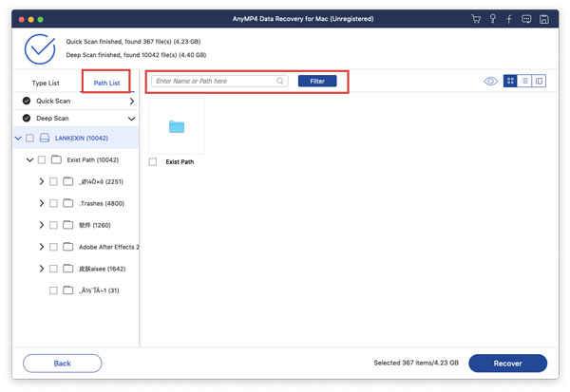
Task: Click the Quick Scan check icon
Action: (27, 101)
